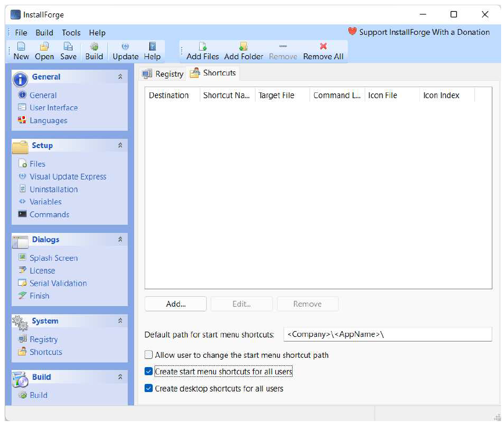Collapse the Dialogs sidebar section
The image size is (504, 424).
click(120, 239)
